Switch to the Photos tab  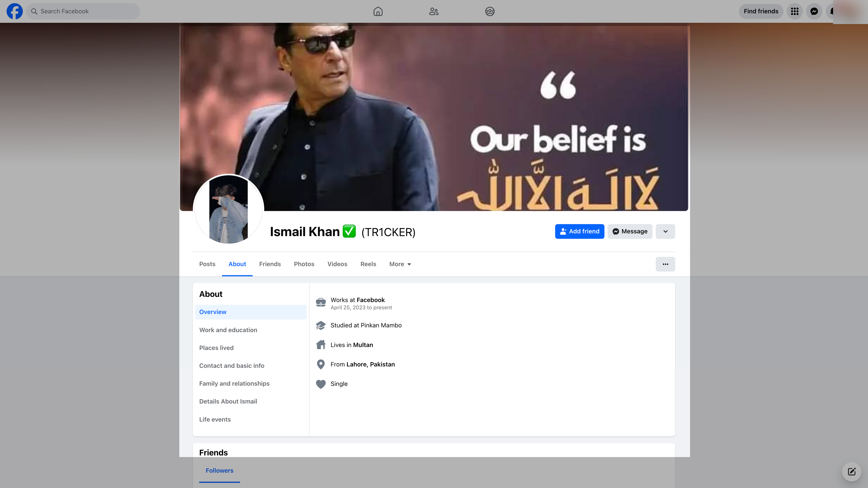pyautogui.click(x=304, y=264)
